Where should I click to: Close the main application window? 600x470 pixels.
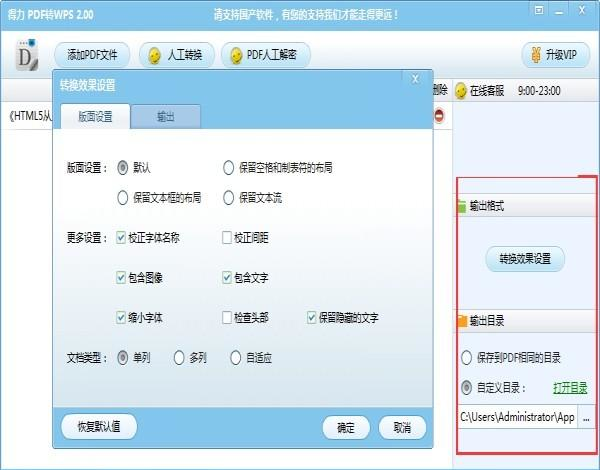(582, 10)
